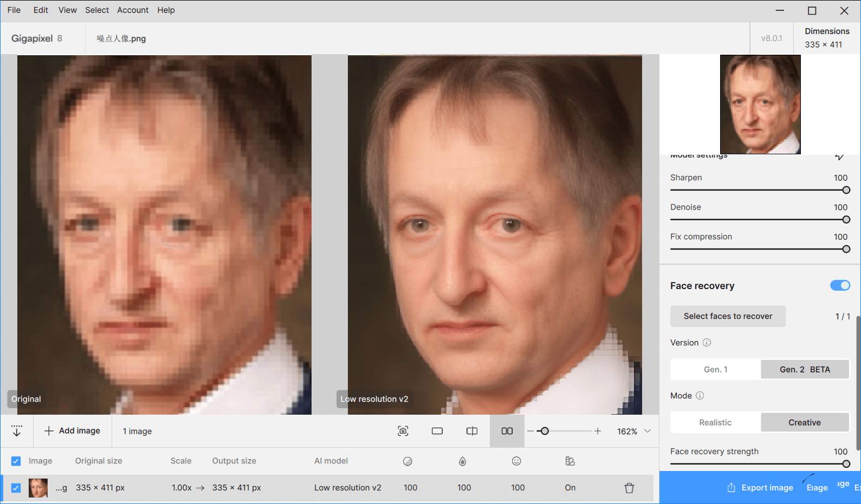
Task: Open the 162% zoom level dropdown
Action: pos(647,431)
